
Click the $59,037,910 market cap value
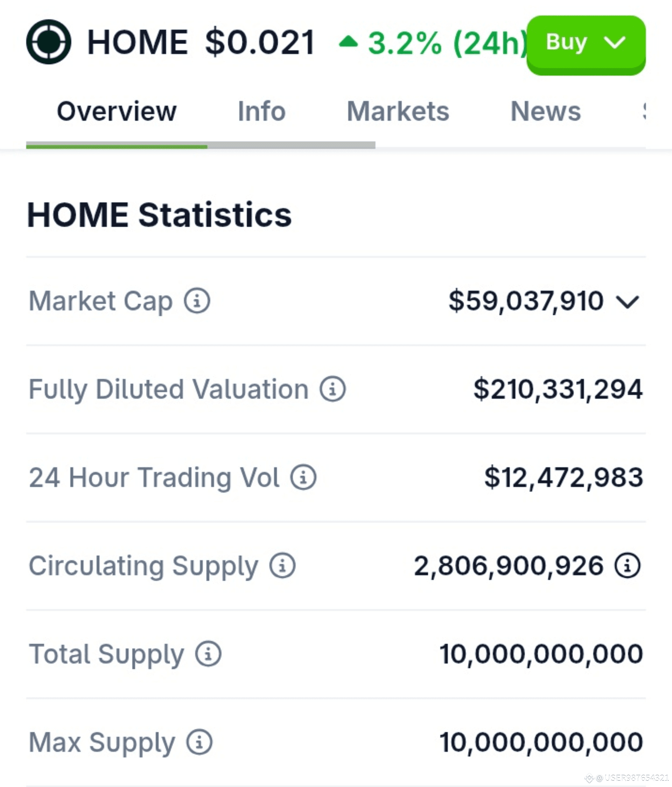526,301
